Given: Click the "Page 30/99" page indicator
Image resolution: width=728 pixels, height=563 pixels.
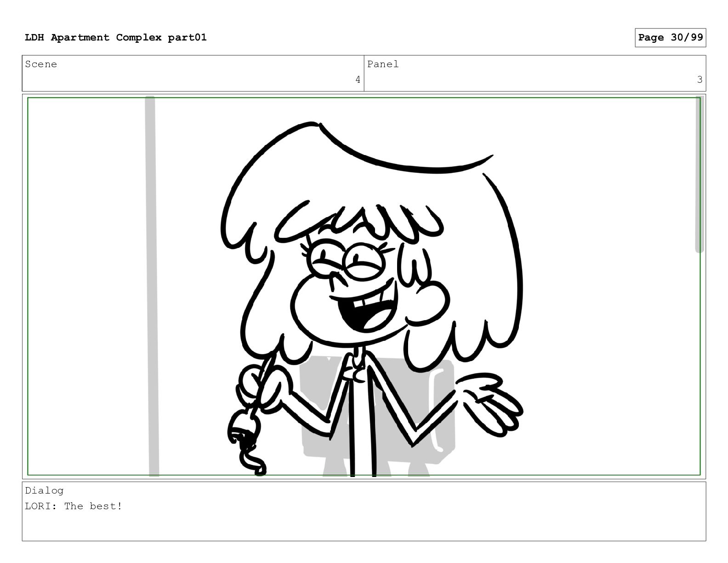Looking at the screenshot, I should [671, 38].
